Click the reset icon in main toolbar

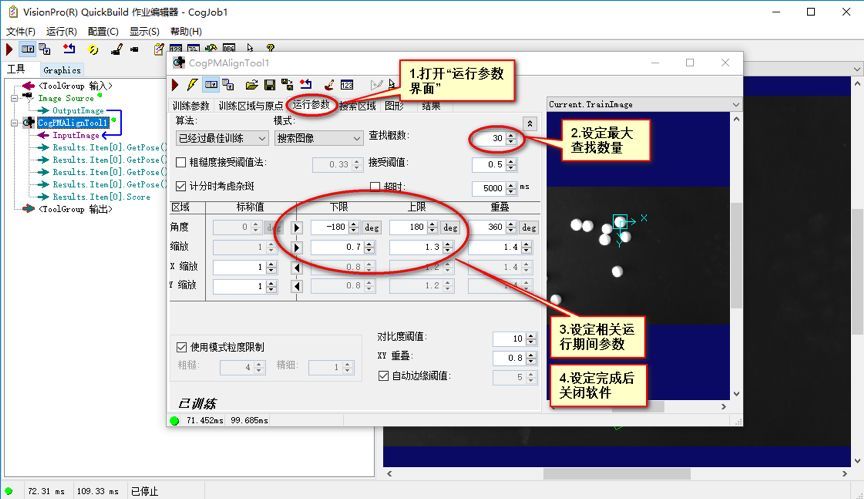[69, 50]
